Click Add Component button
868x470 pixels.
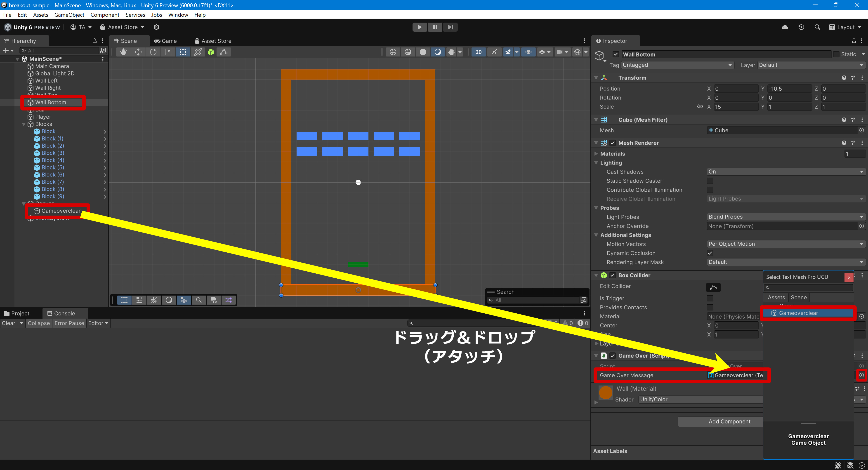(x=720, y=421)
